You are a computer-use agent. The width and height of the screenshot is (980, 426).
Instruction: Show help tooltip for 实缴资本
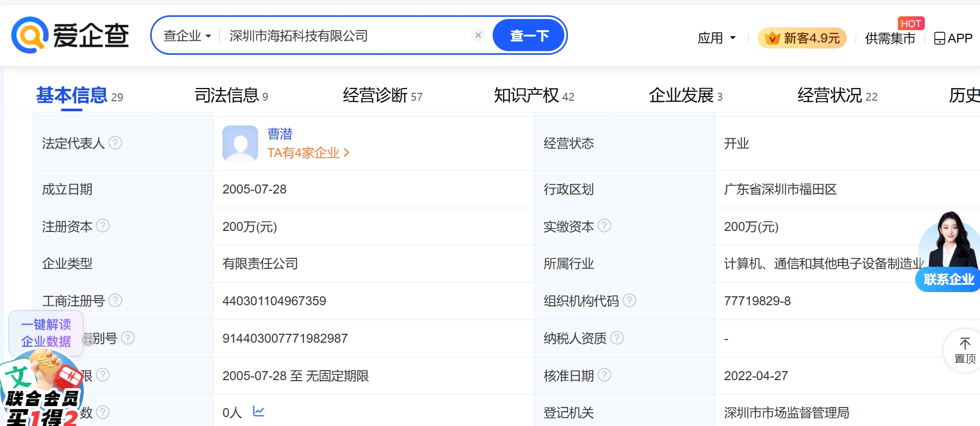pyautogui.click(x=604, y=226)
